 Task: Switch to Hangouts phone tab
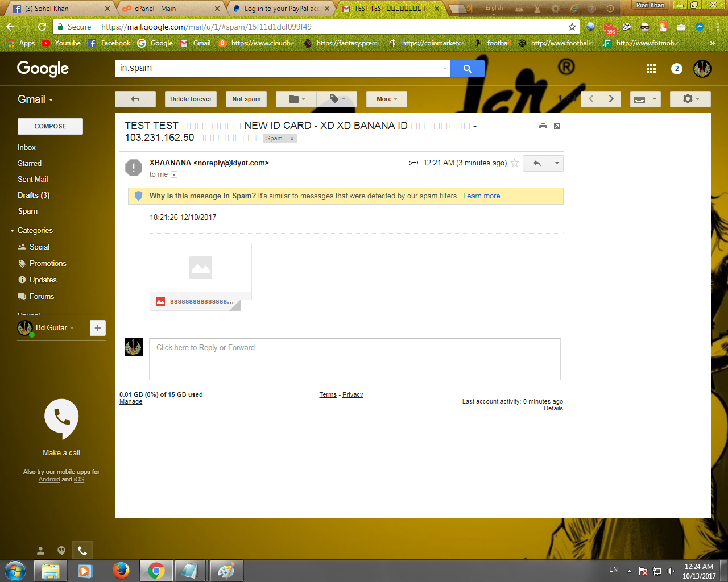[82, 550]
